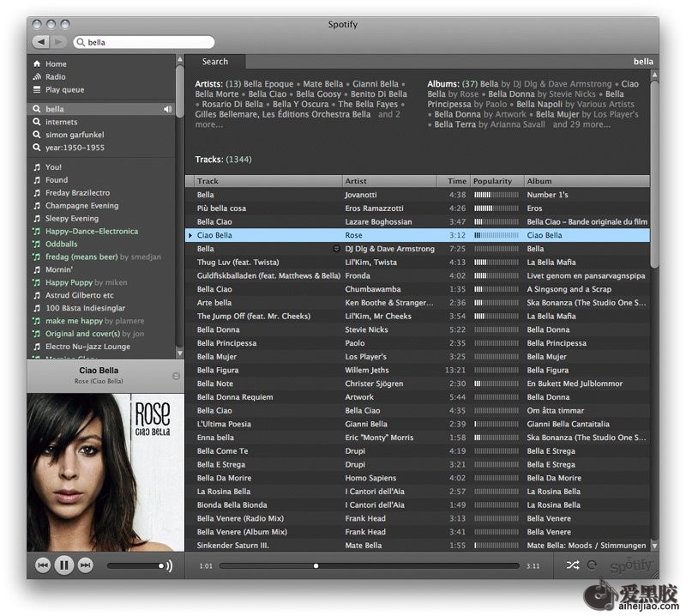Open album 'Number 1's'
Viewport: 686px width, 616px height.
pos(547,195)
